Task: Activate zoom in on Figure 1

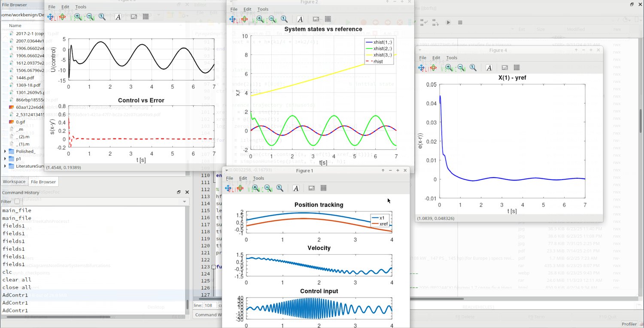Action: 255,188
